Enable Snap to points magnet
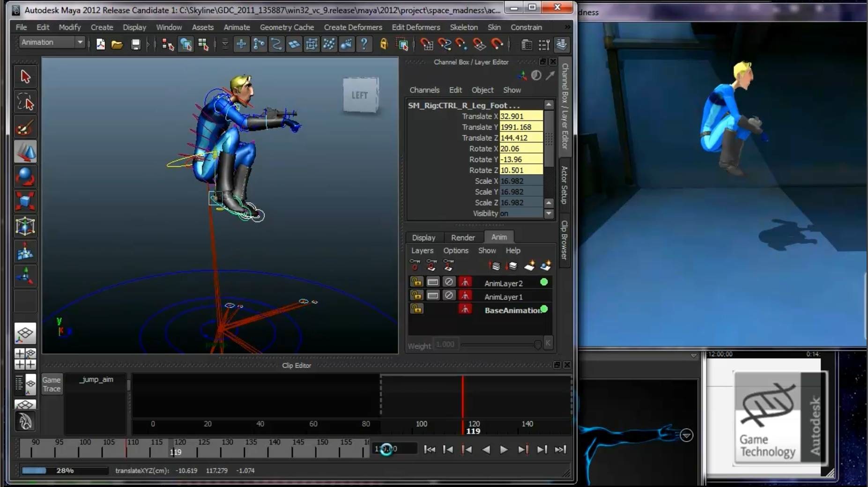The image size is (868, 487). click(461, 44)
